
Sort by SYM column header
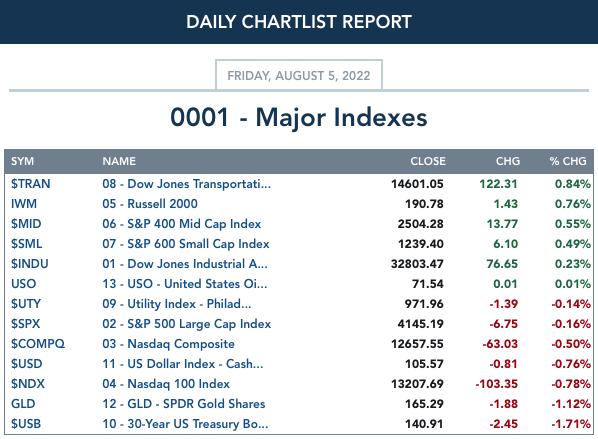(x=22, y=161)
